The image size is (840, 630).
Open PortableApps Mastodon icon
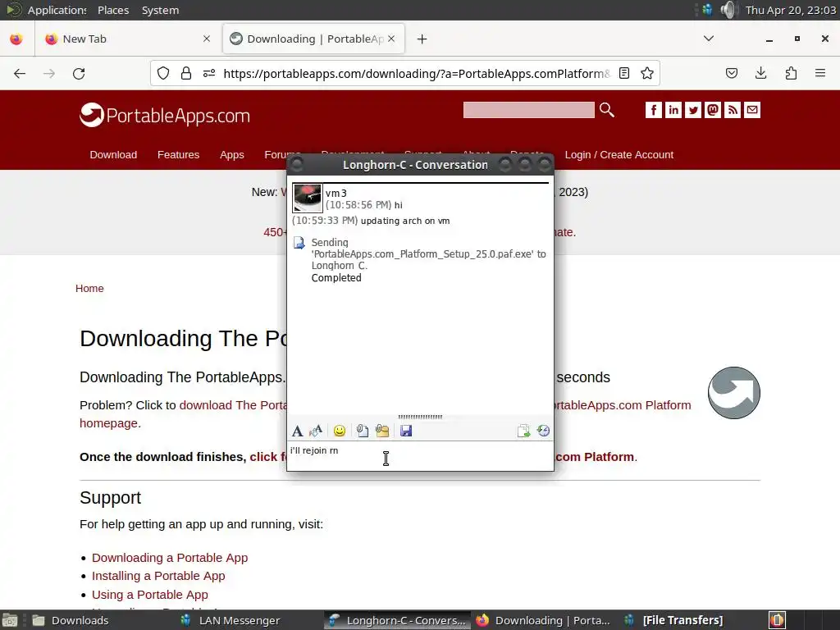coord(713,110)
